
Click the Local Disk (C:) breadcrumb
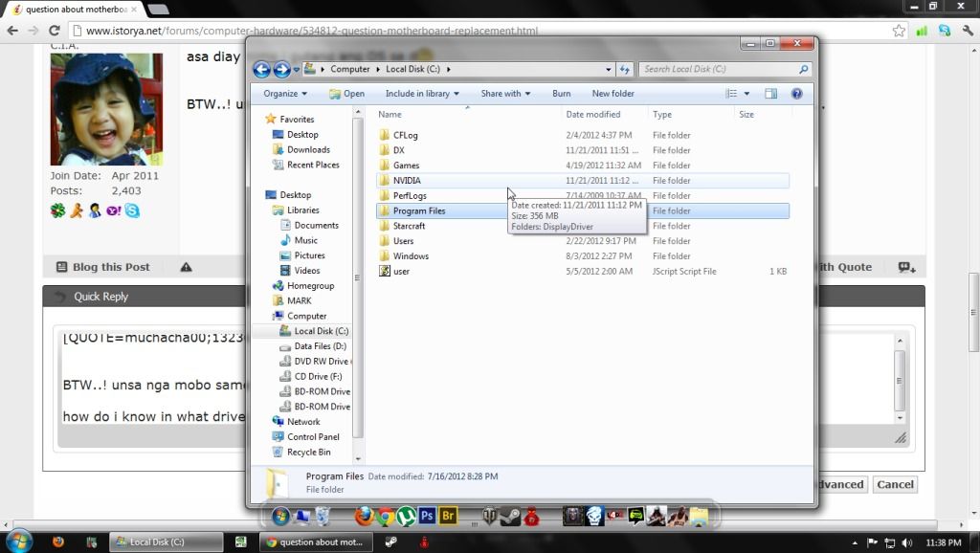tap(412, 69)
